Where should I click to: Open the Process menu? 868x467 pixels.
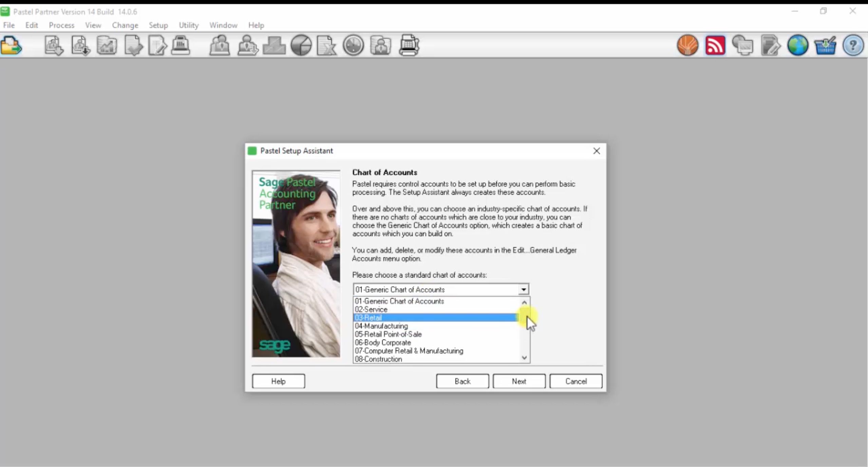click(61, 25)
